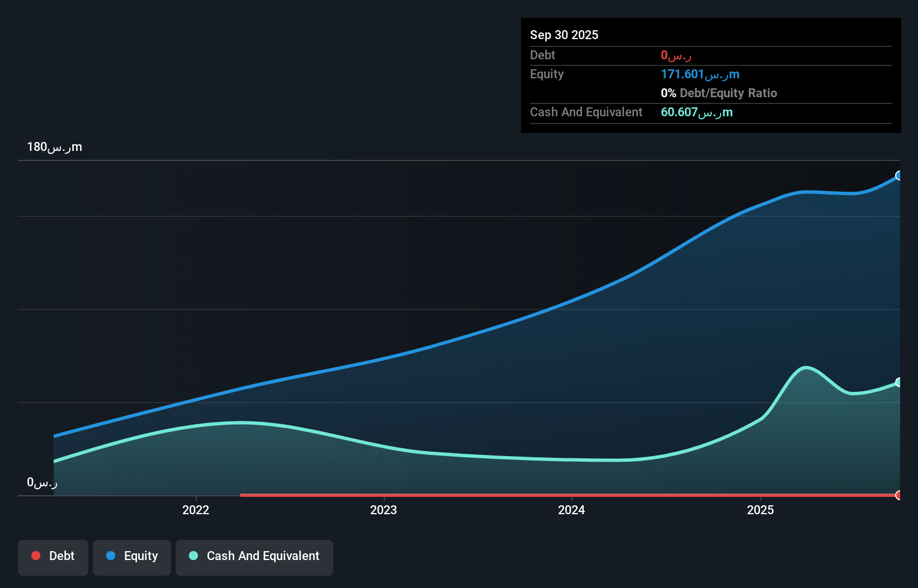Click the teal Cash And Equivalent legend dot
Screen dimensions: 918x588
click(x=193, y=556)
